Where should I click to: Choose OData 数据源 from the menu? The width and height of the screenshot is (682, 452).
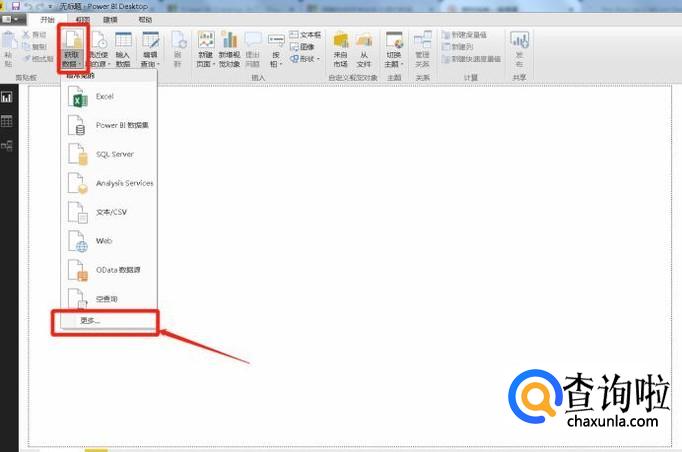point(109,270)
